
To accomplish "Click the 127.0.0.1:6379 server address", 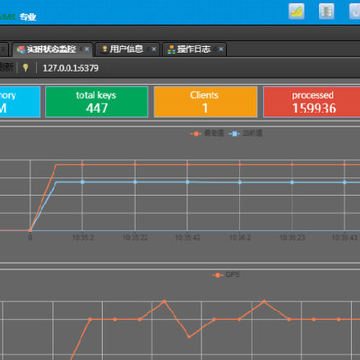I will [71, 68].
